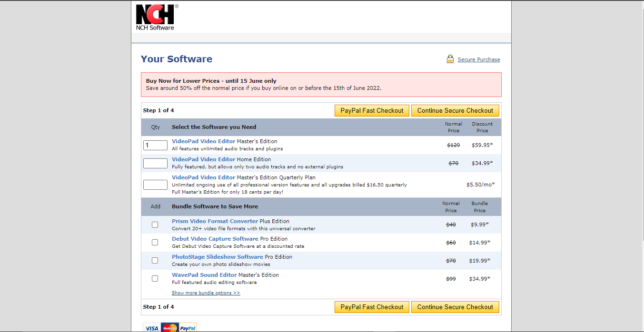Click the $19.99 PhotoStage bundle price
The width and height of the screenshot is (644, 332).
tap(479, 261)
